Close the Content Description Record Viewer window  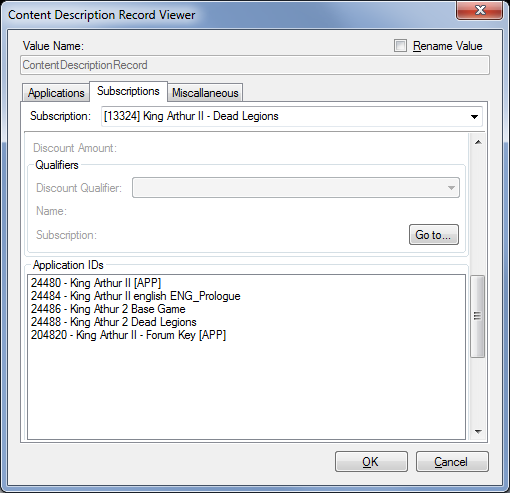(x=479, y=10)
